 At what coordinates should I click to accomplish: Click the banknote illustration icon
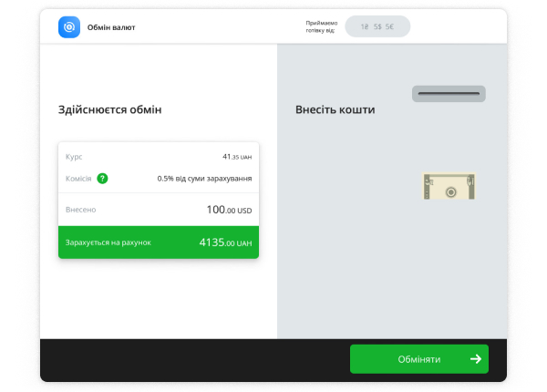(449, 188)
